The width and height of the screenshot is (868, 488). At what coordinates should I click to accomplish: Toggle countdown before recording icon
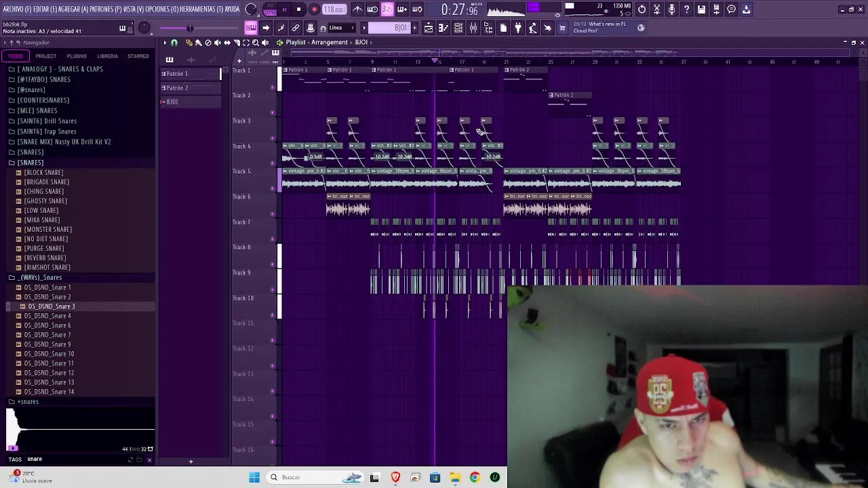coord(387,9)
